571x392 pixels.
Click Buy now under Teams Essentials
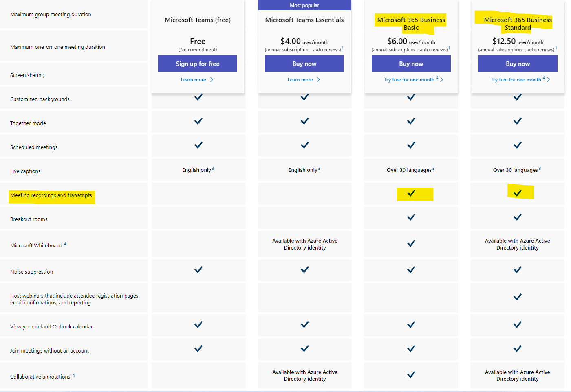pyautogui.click(x=304, y=64)
